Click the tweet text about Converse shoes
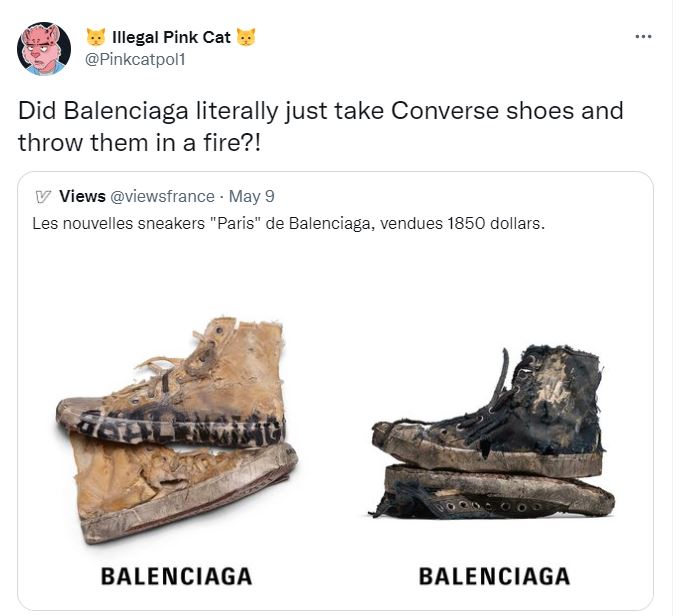The width and height of the screenshot is (690, 616). click(x=320, y=127)
